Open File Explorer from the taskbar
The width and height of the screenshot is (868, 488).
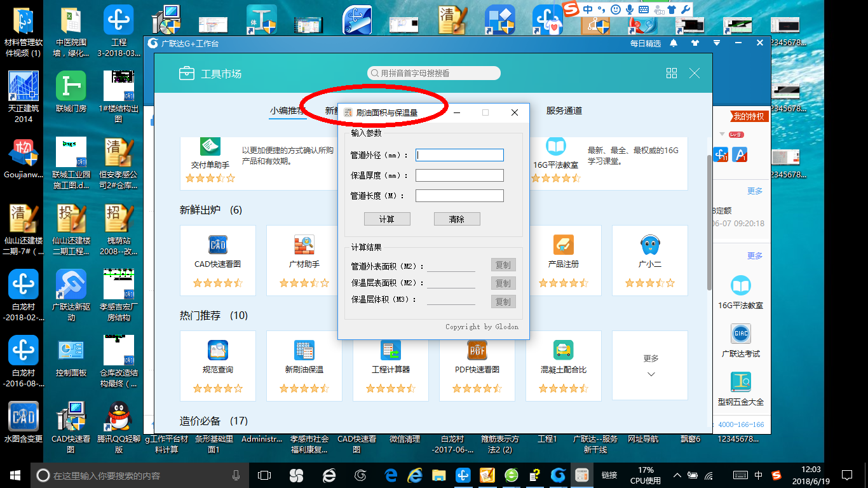pos(439,475)
